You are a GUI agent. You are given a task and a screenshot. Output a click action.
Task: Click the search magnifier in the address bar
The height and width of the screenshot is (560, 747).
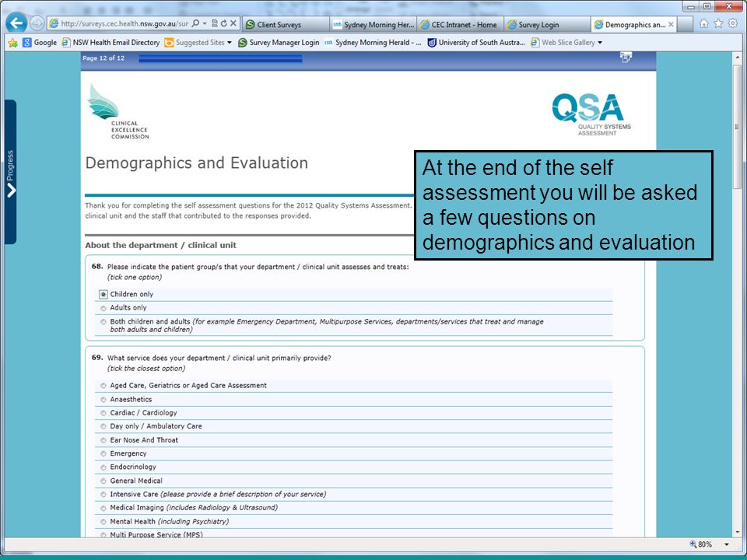coord(195,23)
